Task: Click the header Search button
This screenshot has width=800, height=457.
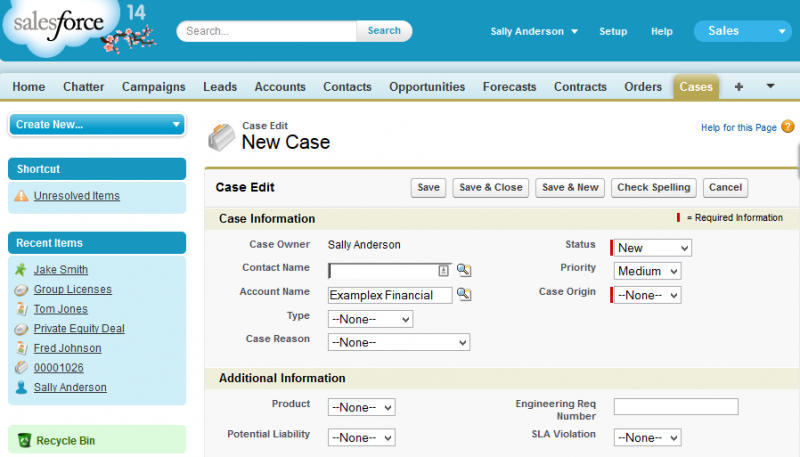Action: (x=384, y=31)
